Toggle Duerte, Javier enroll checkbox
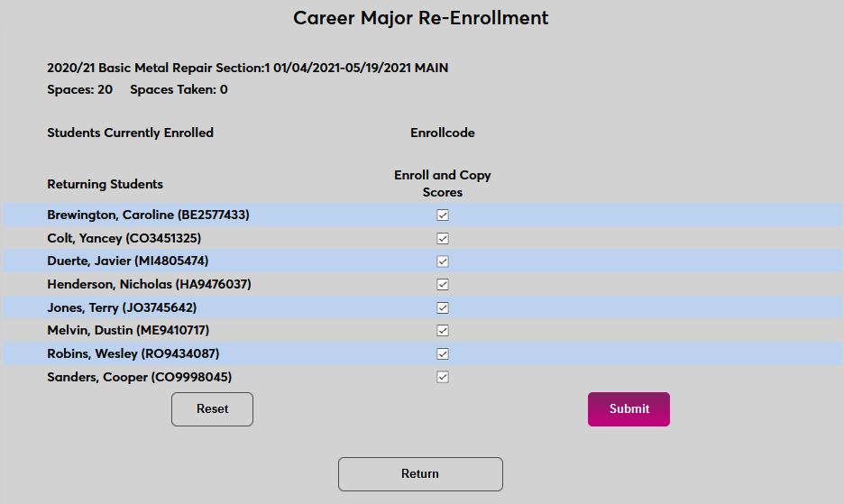The height and width of the screenshot is (504, 844). click(x=443, y=261)
